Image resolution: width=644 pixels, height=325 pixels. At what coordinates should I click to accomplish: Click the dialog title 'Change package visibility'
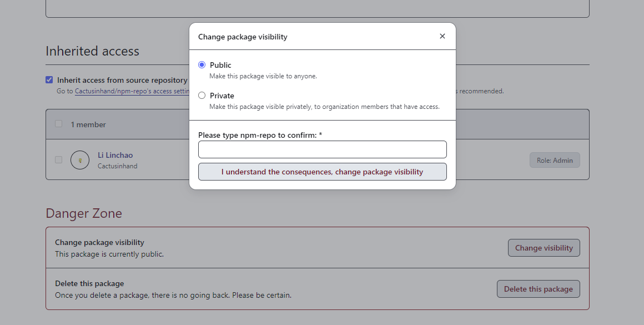(x=243, y=37)
